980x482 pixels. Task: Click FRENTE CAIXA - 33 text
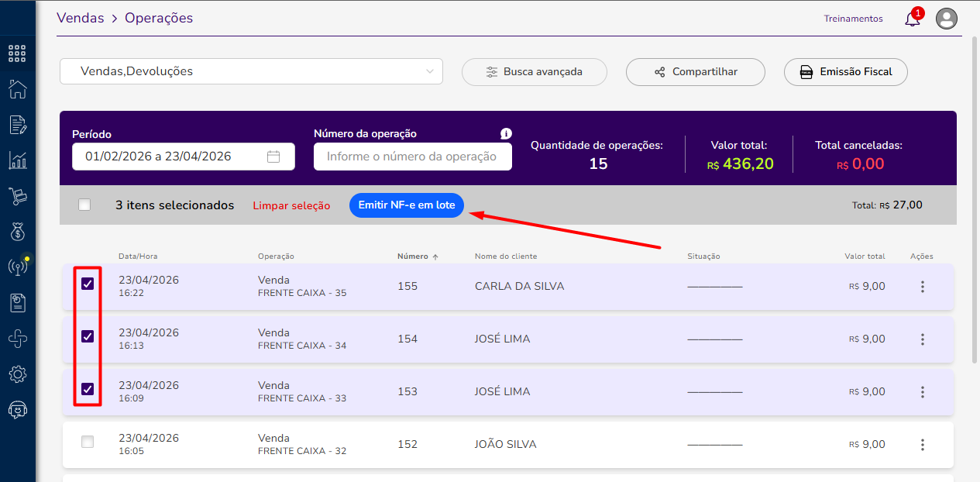pos(302,399)
